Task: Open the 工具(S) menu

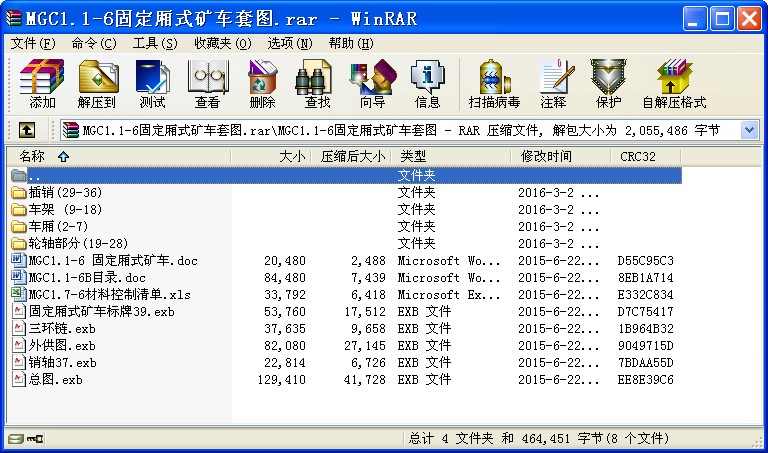Action: pyautogui.click(x=155, y=44)
